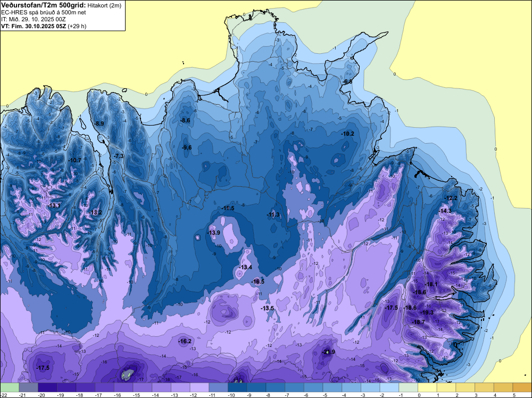Click the -10.7 temperature label
The image size is (532, 398).
(74, 160)
